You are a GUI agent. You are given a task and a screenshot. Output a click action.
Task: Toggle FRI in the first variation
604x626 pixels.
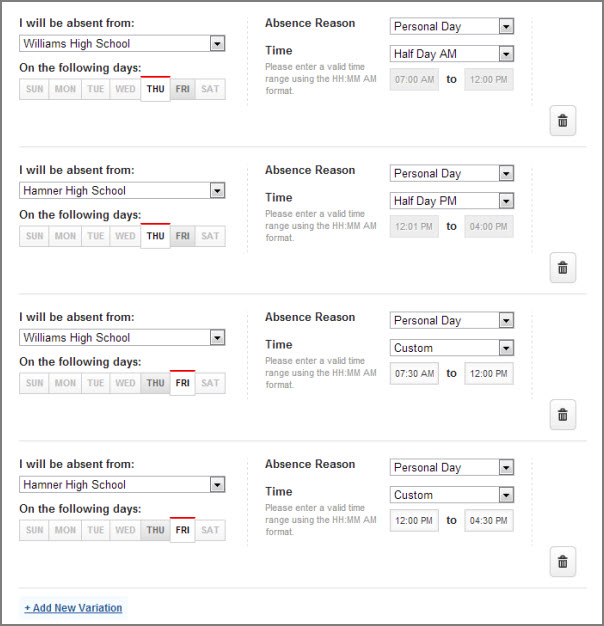pyautogui.click(x=183, y=90)
